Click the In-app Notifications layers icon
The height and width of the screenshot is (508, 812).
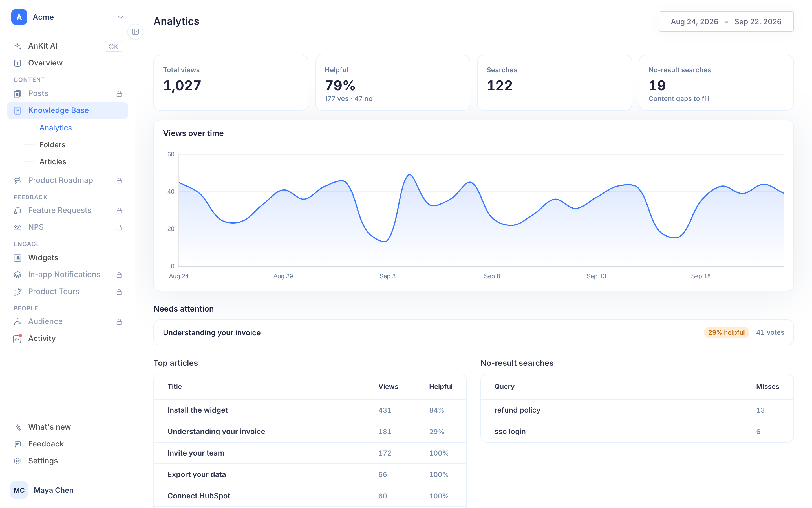(x=18, y=275)
